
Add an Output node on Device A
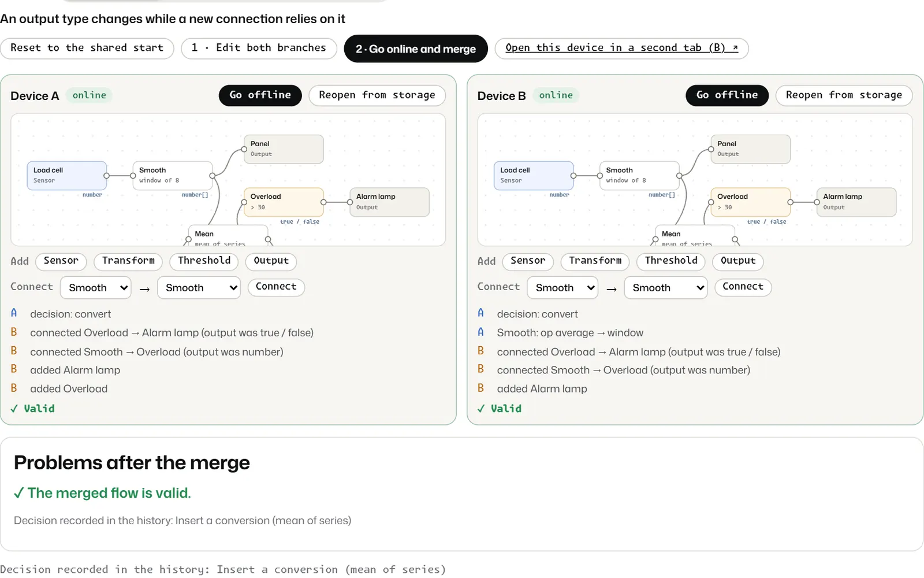tap(271, 261)
